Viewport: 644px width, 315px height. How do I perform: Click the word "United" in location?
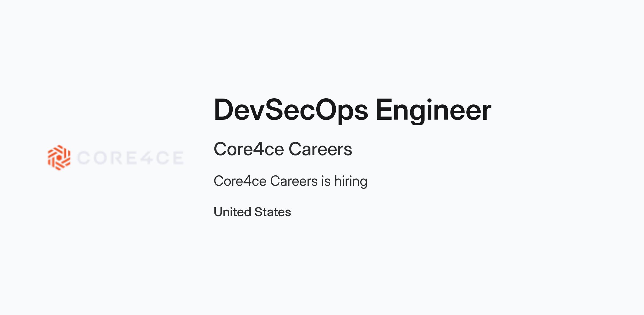click(232, 212)
